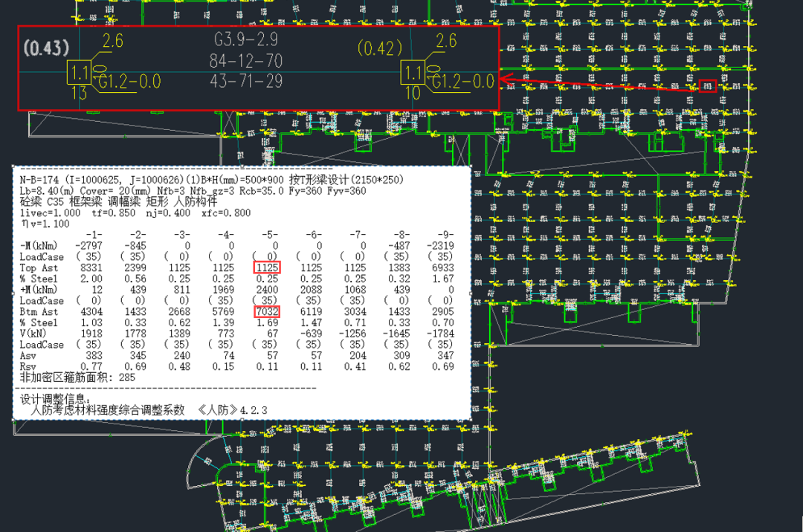Click shear value 1778
803x532 pixels.
(x=135, y=334)
